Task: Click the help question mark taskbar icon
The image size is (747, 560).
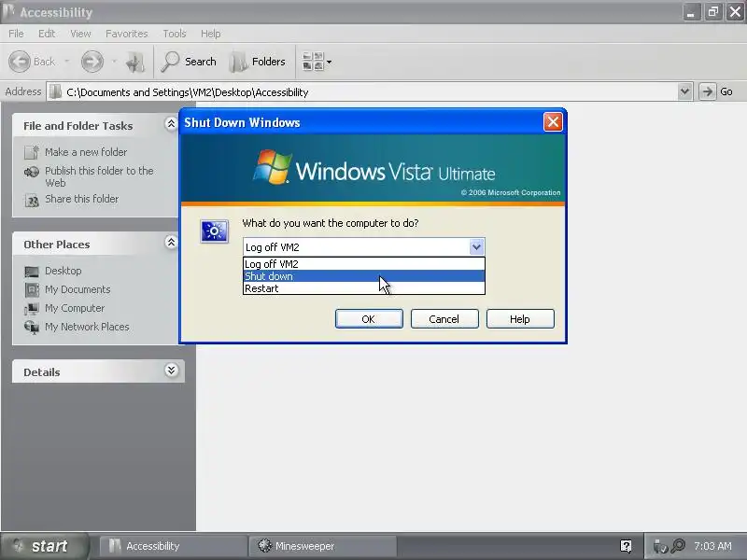Action: point(626,546)
